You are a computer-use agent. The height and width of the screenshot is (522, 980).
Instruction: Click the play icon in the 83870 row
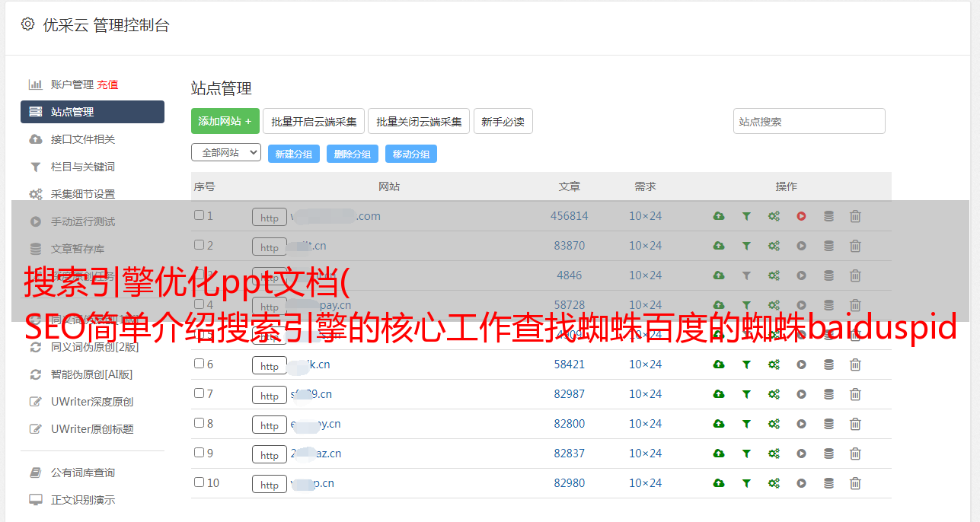click(x=801, y=246)
